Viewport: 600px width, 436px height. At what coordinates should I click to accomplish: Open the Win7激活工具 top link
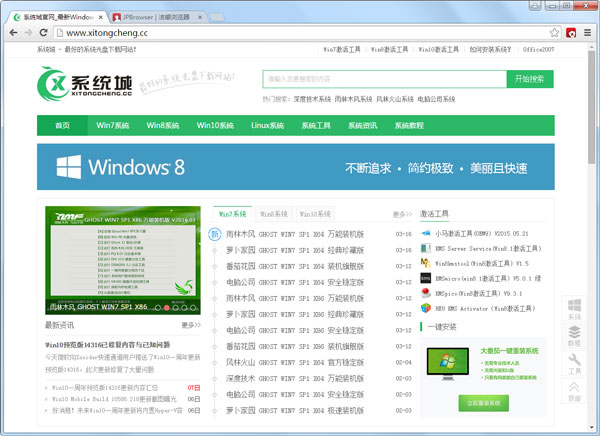click(342, 50)
